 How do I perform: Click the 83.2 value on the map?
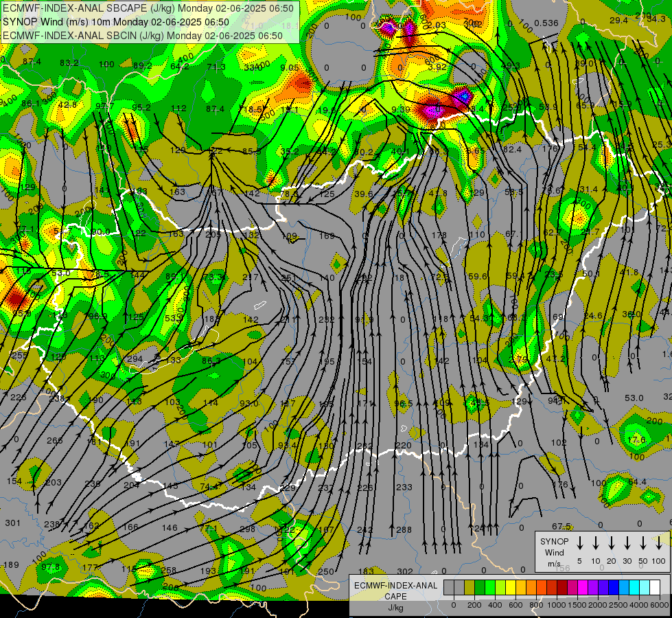click(69, 63)
